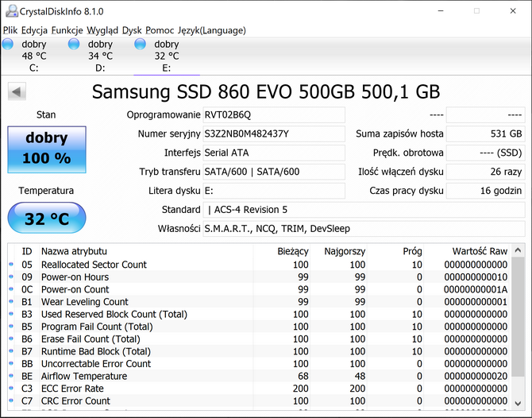Click status dot for Used Reserved Block Count
The image size is (532, 418).
point(11,314)
